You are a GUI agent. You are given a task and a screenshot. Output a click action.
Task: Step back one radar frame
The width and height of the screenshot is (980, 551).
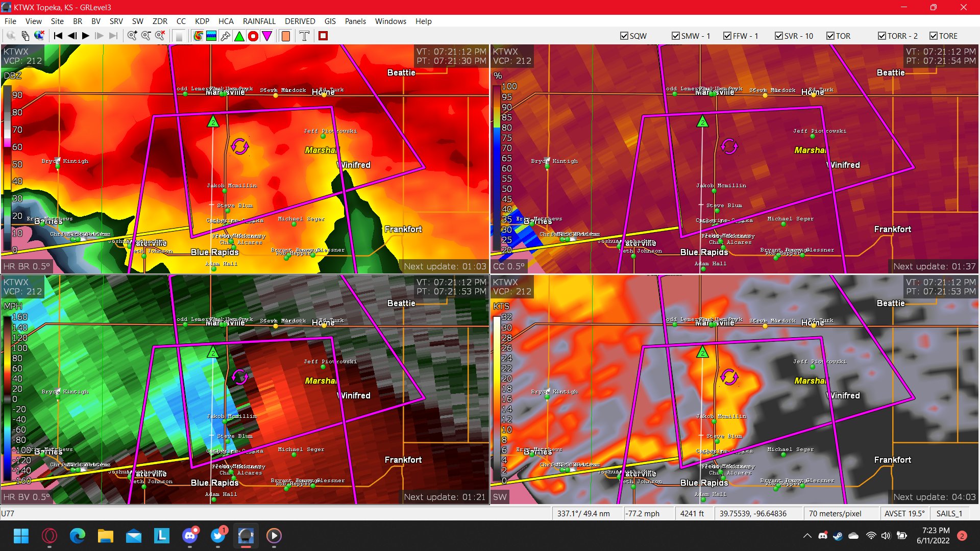tap(71, 36)
